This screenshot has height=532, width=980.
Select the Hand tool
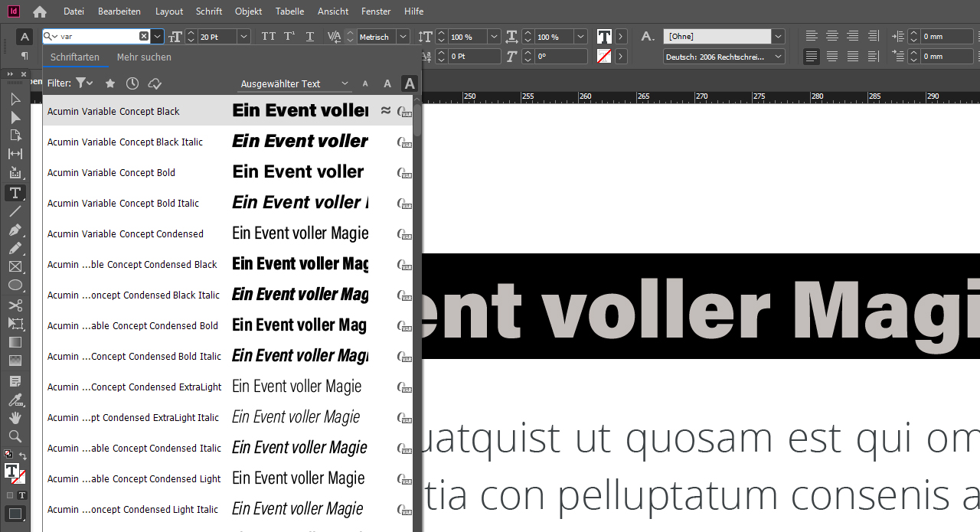pyautogui.click(x=15, y=417)
